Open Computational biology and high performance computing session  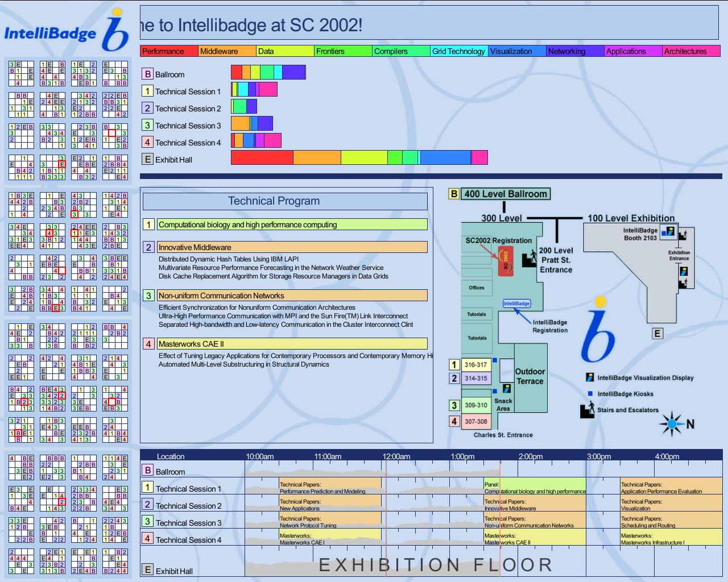292,225
